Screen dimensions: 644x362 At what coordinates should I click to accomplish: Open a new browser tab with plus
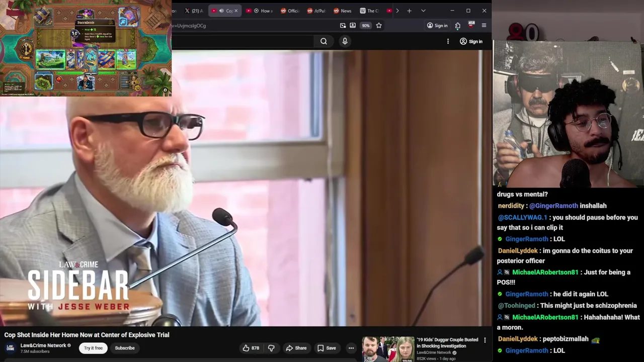tap(409, 11)
